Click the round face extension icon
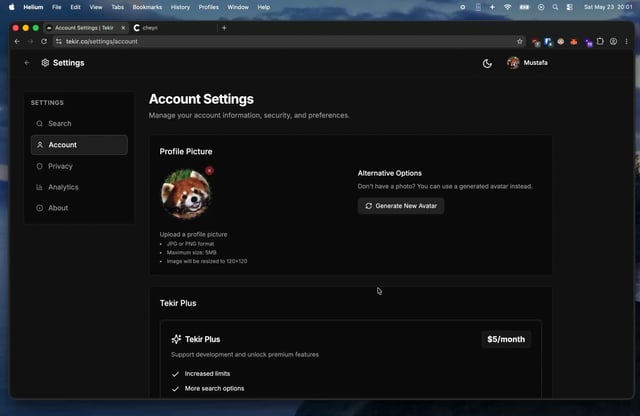The width and height of the screenshot is (640, 416). click(x=561, y=42)
